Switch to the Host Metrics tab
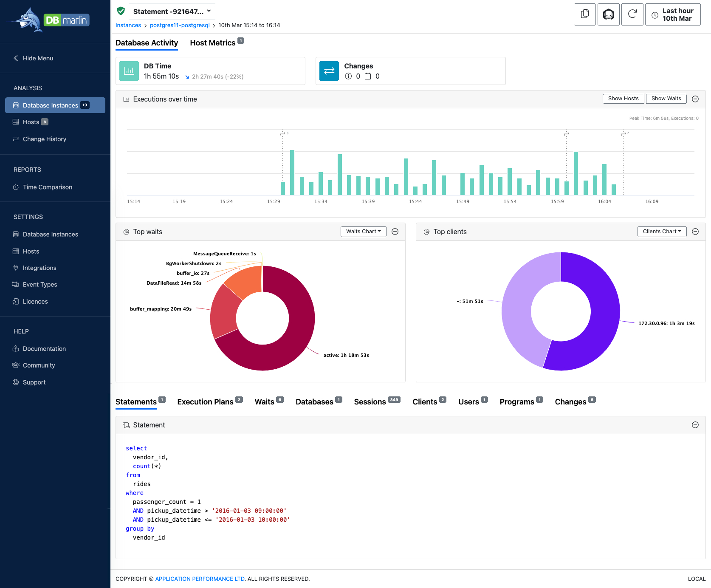711x588 pixels. (213, 43)
